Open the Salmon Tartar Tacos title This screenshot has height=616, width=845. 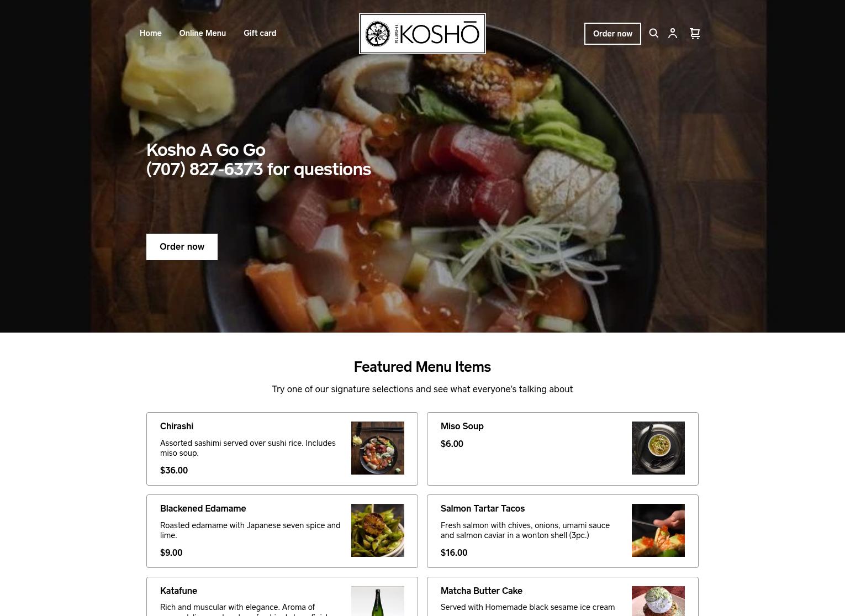pyautogui.click(x=483, y=508)
